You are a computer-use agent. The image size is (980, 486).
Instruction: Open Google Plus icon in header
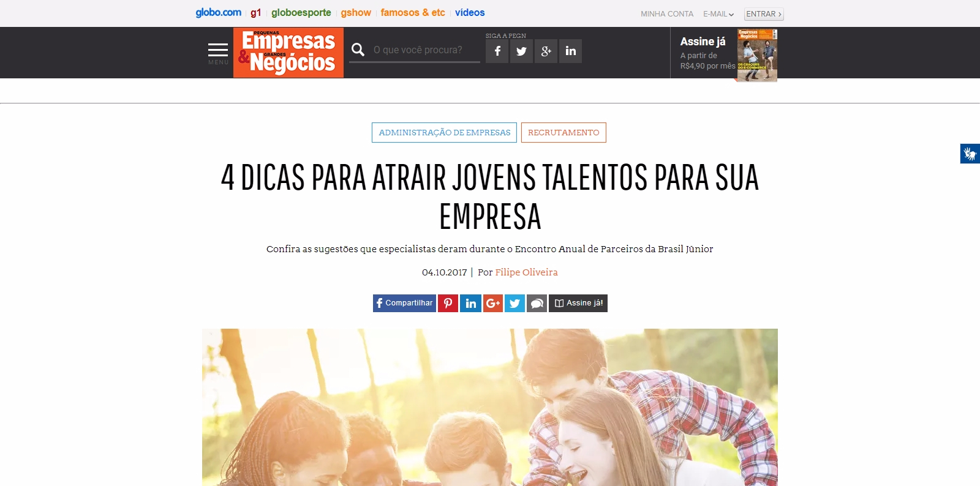click(x=546, y=51)
